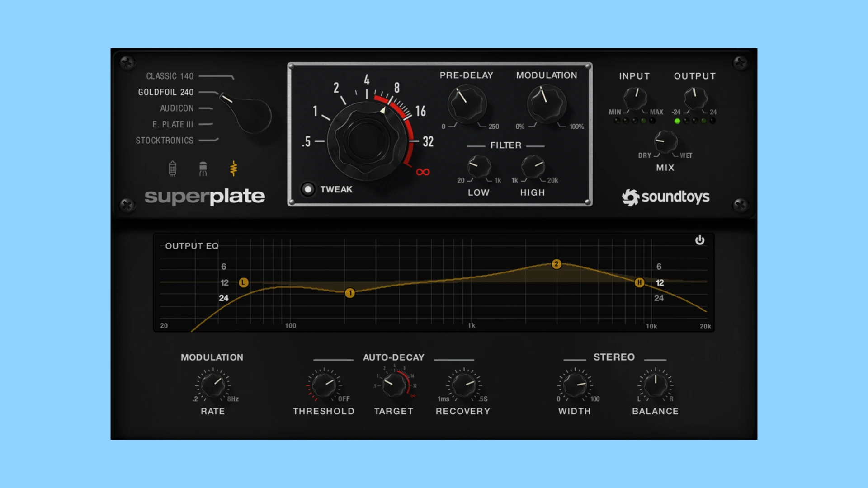868x488 pixels.
Task: Select right-side 12 dB slope label
Action: [660, 283]
